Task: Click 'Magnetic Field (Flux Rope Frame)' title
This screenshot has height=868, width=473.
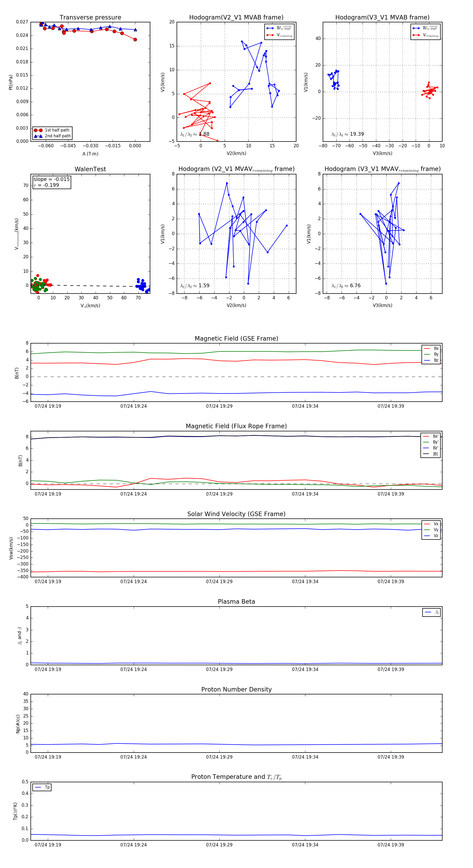Action: [236, 426]
